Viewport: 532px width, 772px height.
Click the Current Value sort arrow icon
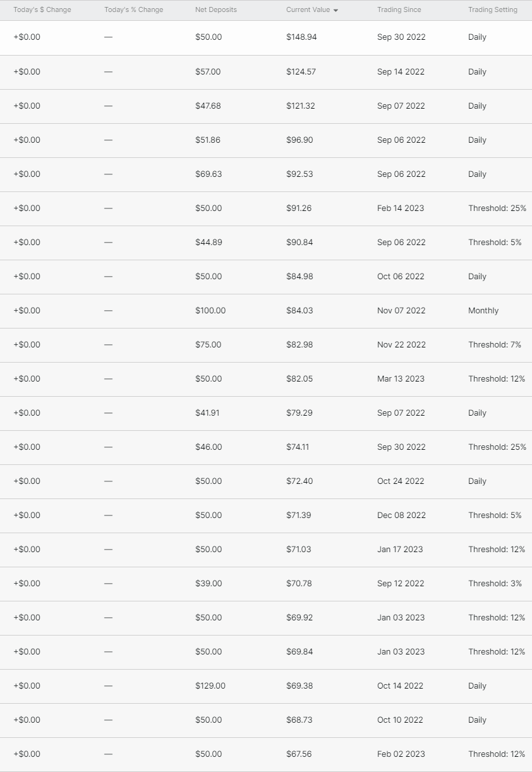pos(336,11)
